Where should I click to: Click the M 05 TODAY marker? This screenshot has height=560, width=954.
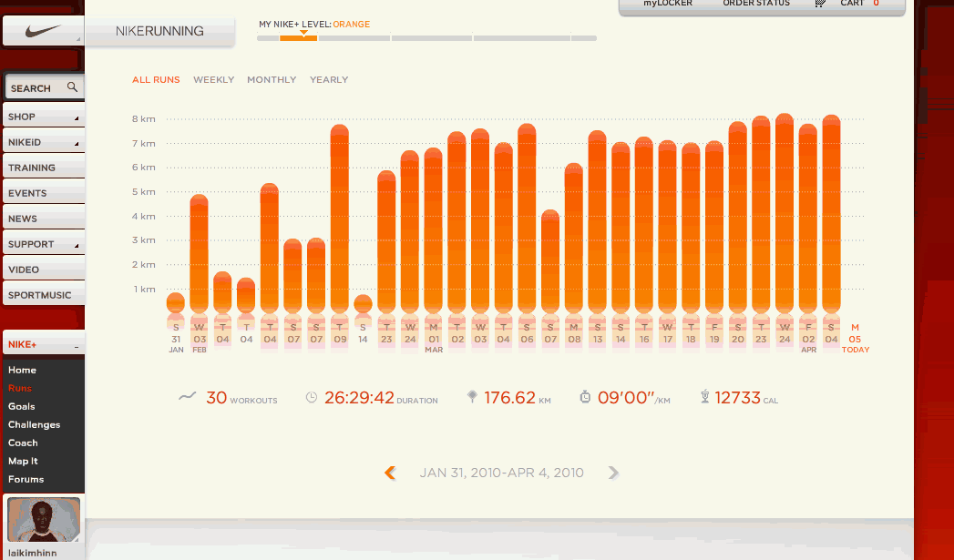[855, 338]
